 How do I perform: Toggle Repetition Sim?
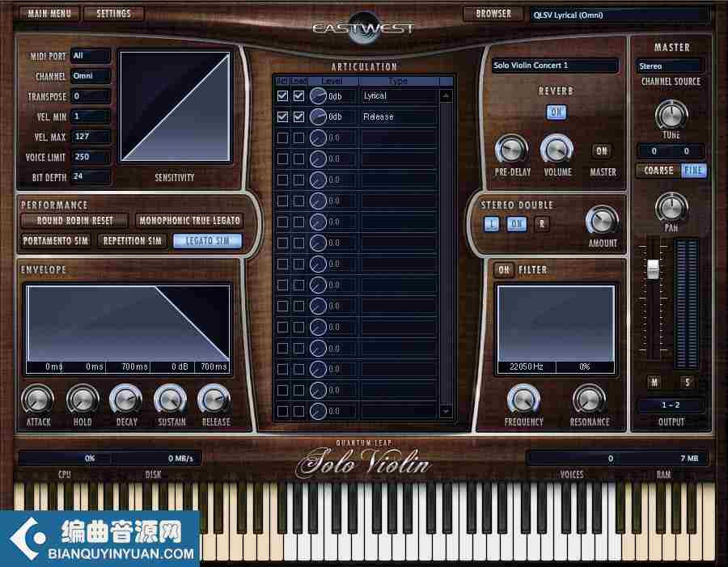point(133,240)
